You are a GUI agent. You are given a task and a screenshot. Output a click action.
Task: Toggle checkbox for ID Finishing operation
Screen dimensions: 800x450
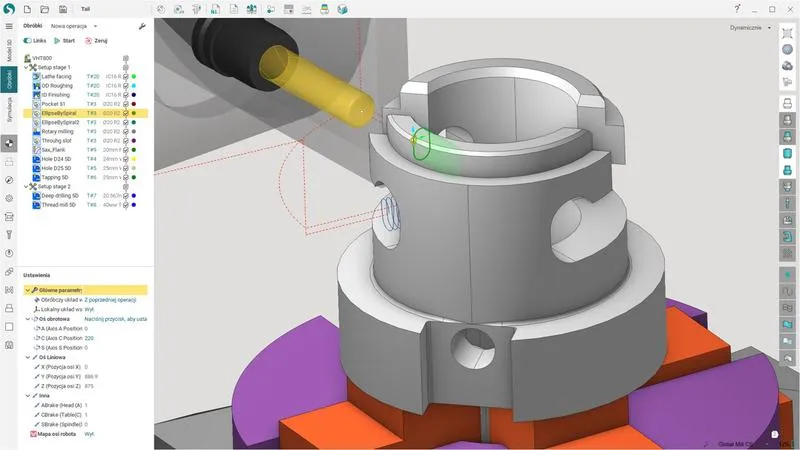(126, 95)
